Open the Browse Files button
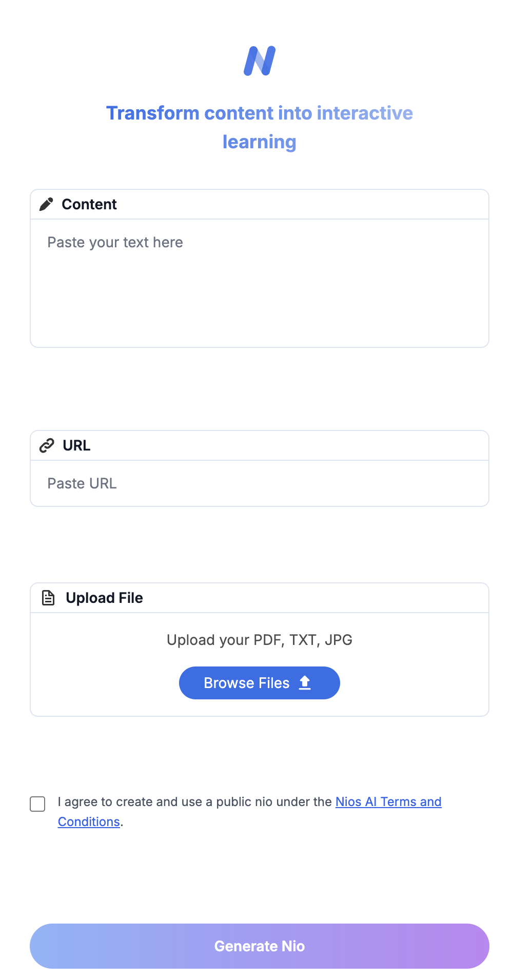 260,683
